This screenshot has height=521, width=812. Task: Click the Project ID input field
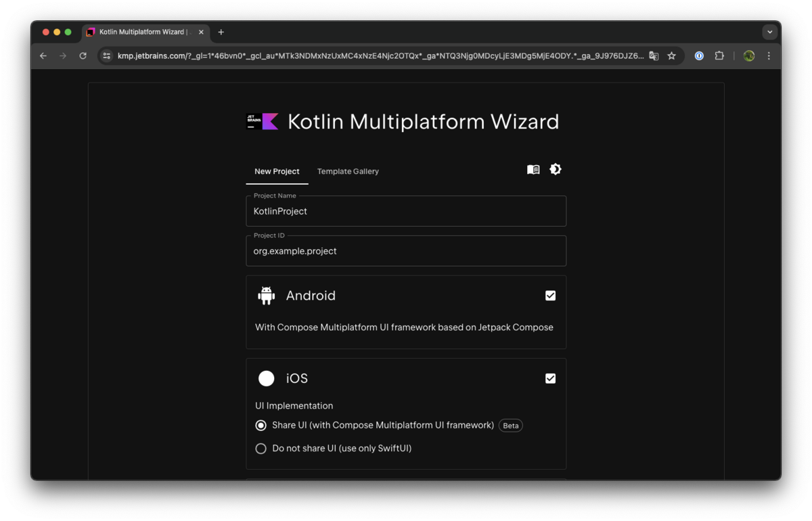tap(406, 251)
